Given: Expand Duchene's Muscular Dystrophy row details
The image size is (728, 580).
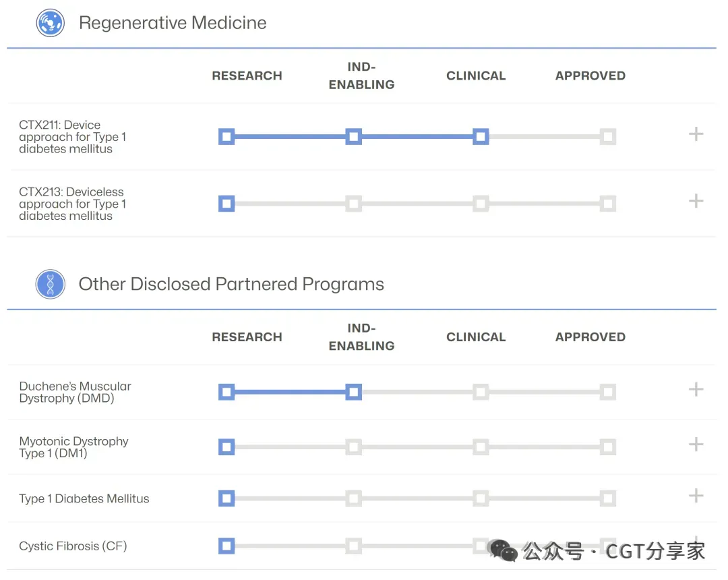Looking at the screenshot, I should 696,389.
